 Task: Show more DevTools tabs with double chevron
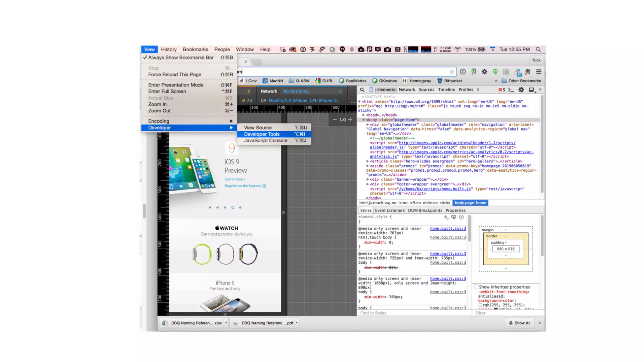[x=478, y=90]
